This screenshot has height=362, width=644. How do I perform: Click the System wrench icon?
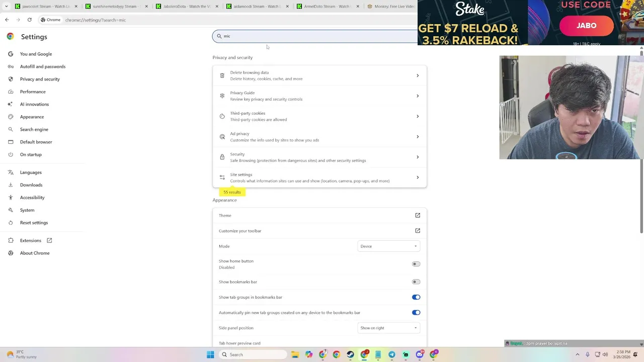(x=10, y=210)
